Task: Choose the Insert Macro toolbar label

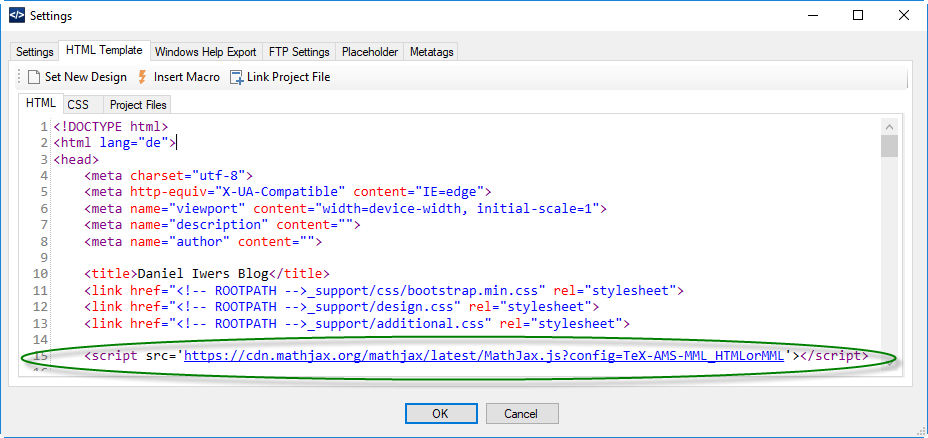Action: 186,77
